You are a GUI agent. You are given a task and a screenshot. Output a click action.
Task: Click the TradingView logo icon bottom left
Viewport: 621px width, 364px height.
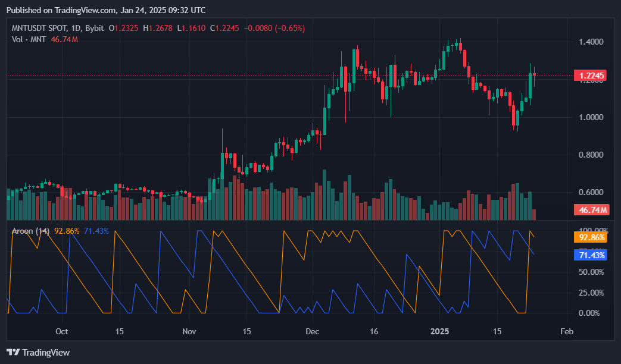(x=13, y=352)
